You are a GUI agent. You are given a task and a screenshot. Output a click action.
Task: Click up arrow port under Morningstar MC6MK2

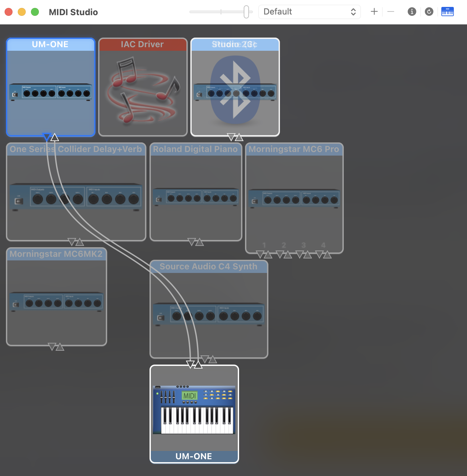click(x=60, y=346)
